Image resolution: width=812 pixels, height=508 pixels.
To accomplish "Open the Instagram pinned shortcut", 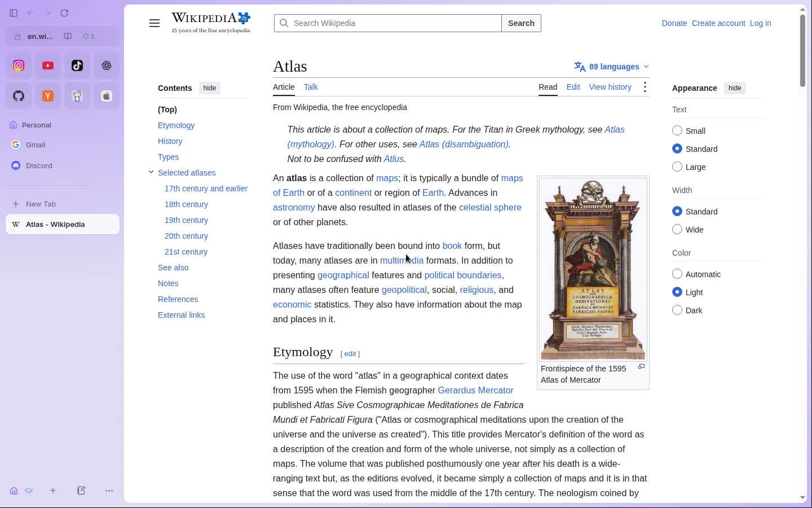I will point(19,65).
